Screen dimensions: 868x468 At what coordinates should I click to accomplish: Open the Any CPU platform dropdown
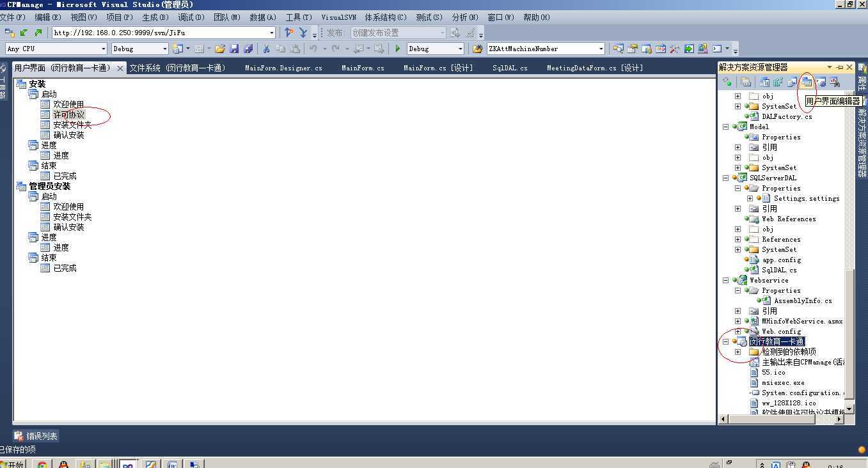click(103, 49)
